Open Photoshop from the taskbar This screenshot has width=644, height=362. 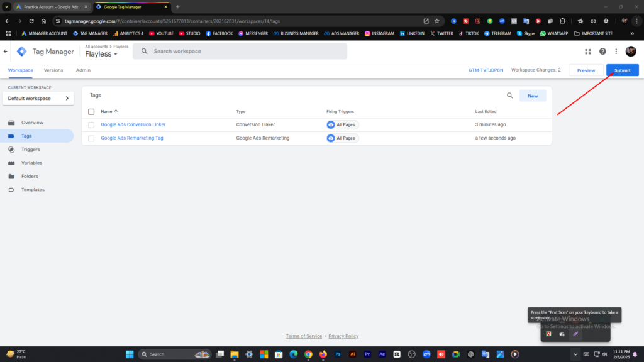point(338,354)
